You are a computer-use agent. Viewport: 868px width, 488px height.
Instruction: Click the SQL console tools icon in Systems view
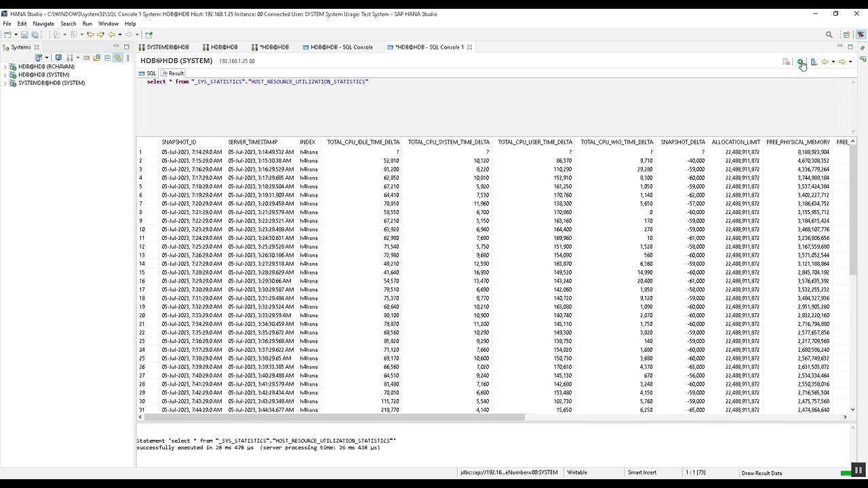[70, 58]
